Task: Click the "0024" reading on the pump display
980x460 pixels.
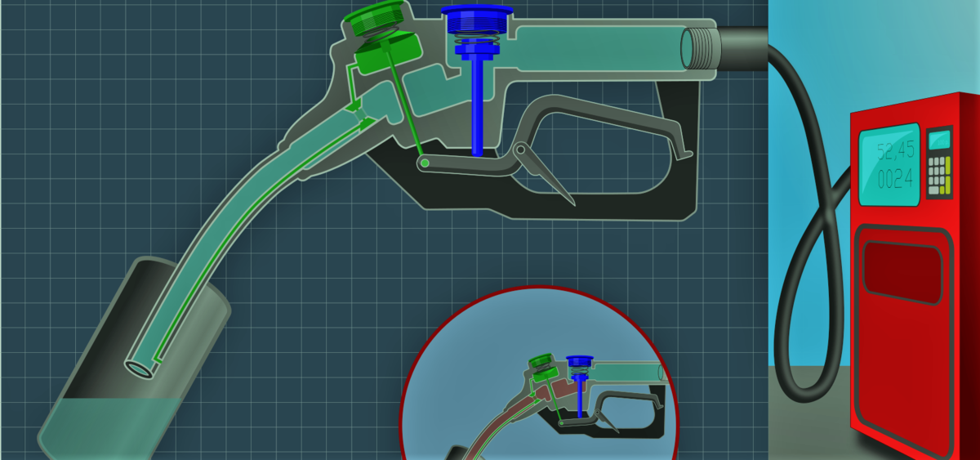Action: [x=894, y=179]
